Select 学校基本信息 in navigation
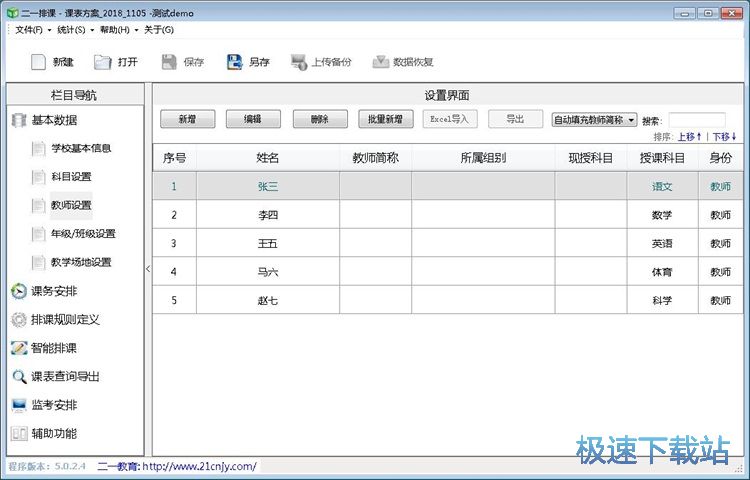The image size is (750, 480). [81, 148]
